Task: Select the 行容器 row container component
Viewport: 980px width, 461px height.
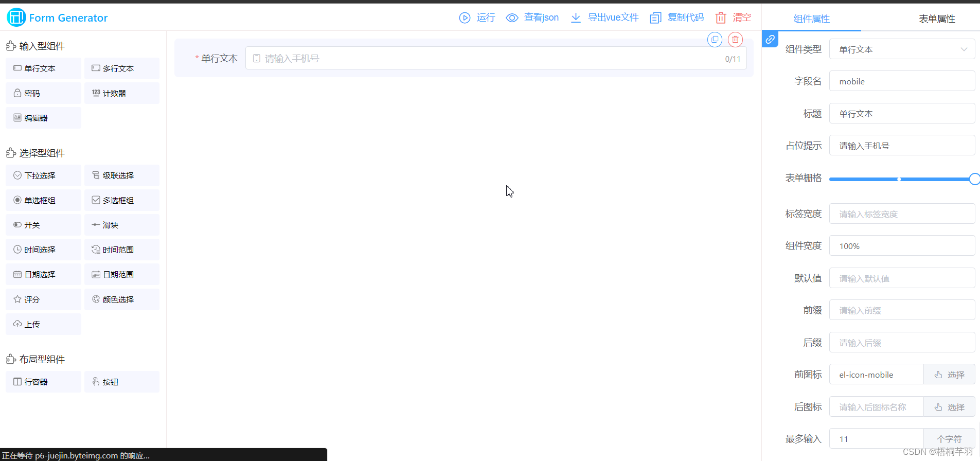Action: 43,382
